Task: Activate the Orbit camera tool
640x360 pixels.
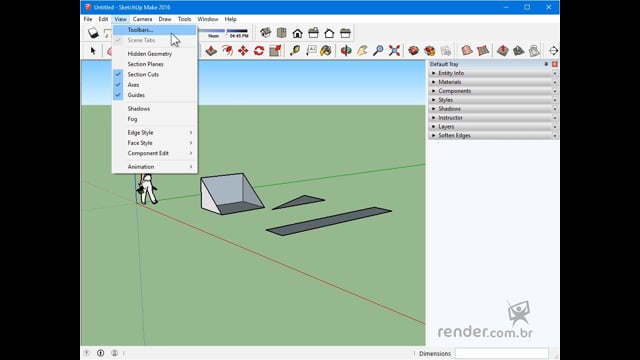Action: (x=346, y=51)
